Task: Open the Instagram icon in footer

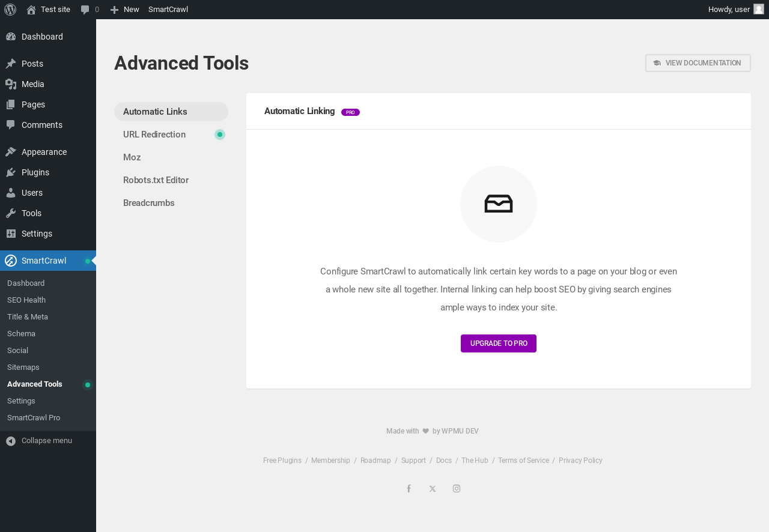Action: (x=457, y=489)
